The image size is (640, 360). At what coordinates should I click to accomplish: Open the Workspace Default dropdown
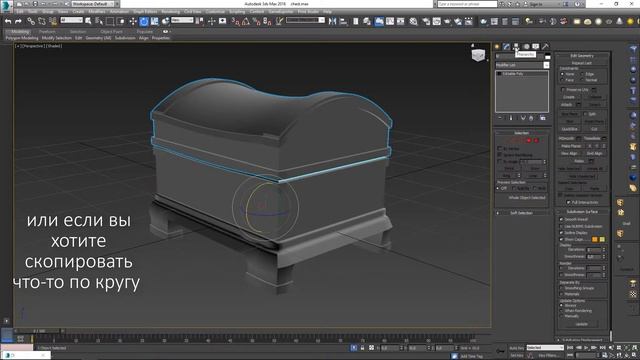tap(95, 4)
